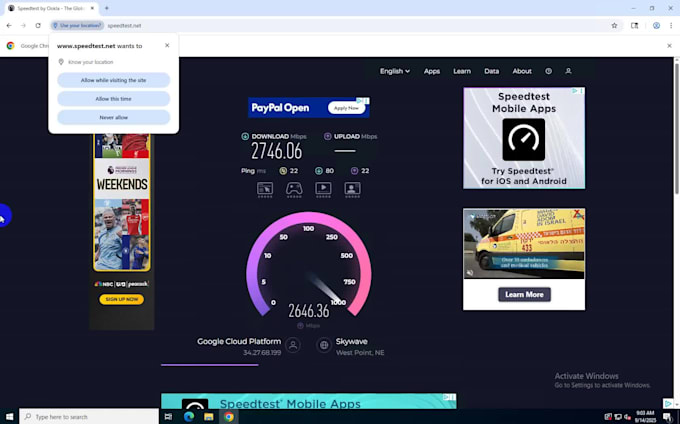Click the video streaming experience icon
The image size is (680, 424).
323,189
